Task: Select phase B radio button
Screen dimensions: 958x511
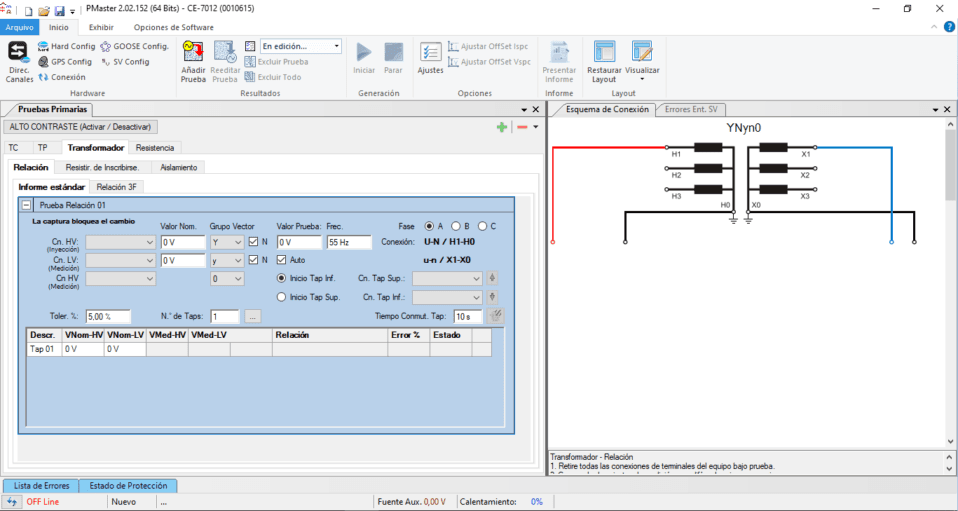Action: coord(456,226)
